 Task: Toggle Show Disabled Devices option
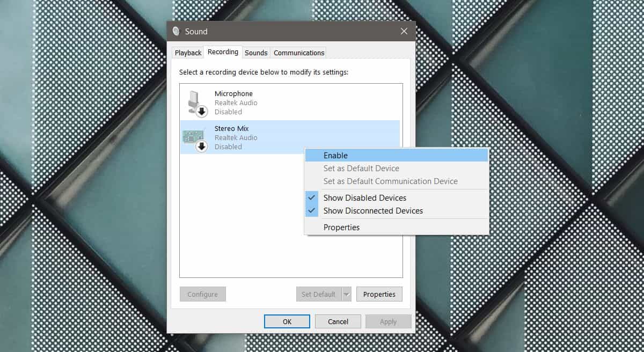point(397,198)
